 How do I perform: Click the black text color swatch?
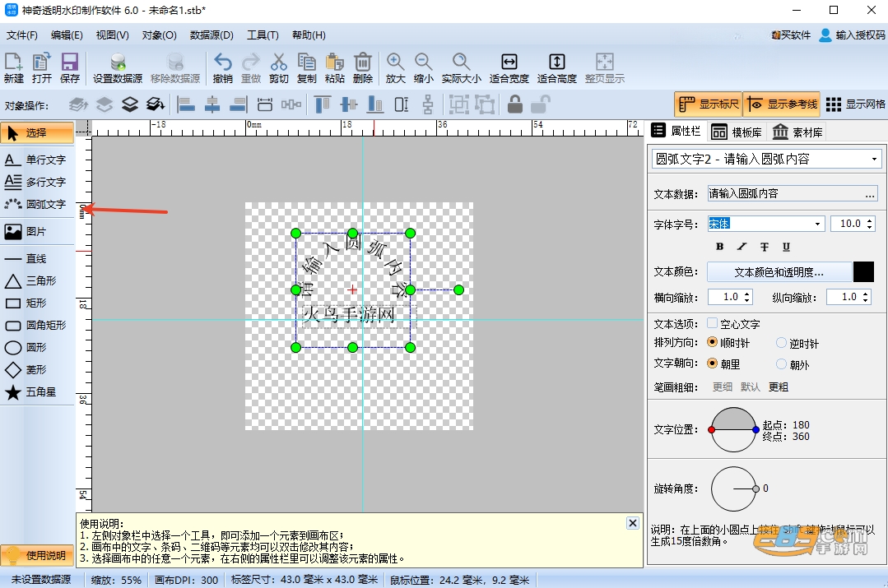863,272
